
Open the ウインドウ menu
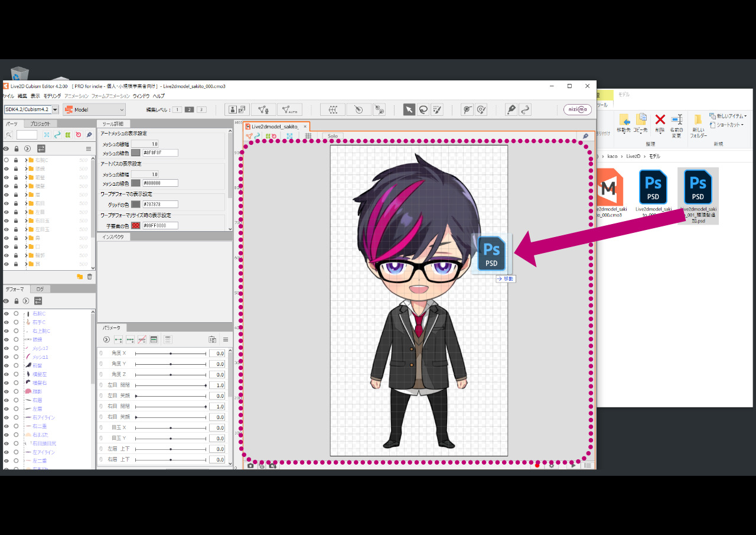pos(141,96)
